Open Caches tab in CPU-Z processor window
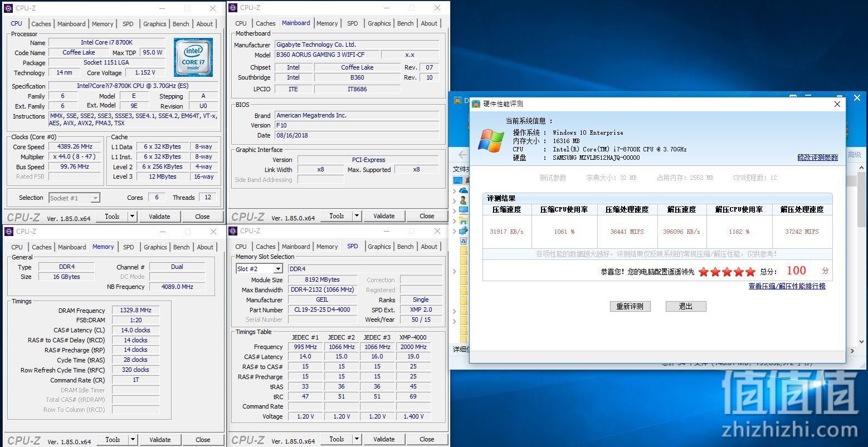Screen dimensions: 868x447 click(41, 24)
